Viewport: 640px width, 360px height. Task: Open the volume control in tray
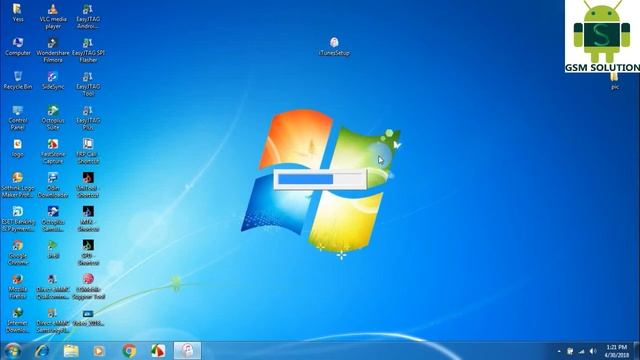[593, 351]
